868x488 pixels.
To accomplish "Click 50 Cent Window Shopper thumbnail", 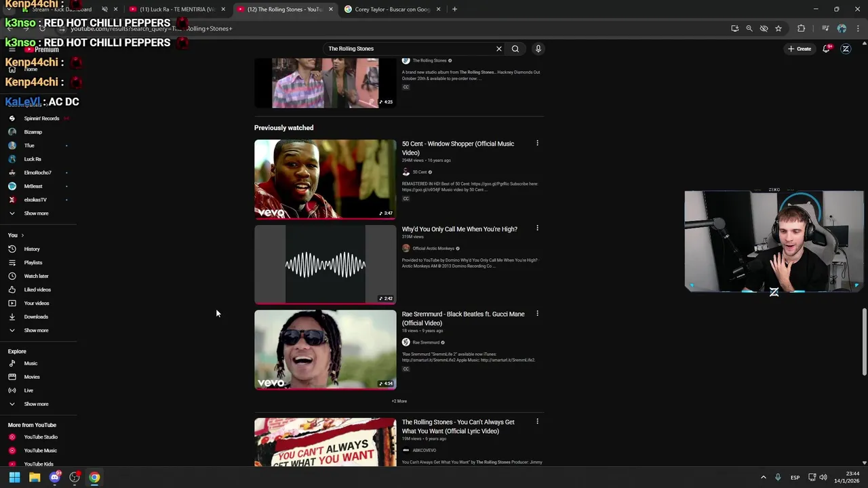I will pyautogui.click(x=325, y=179).
